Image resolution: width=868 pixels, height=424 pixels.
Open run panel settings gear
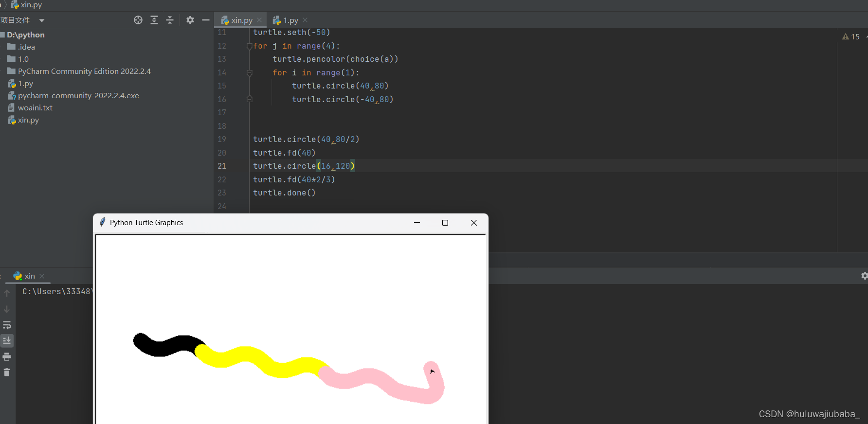pyautogui.click(x=864, y=276)
